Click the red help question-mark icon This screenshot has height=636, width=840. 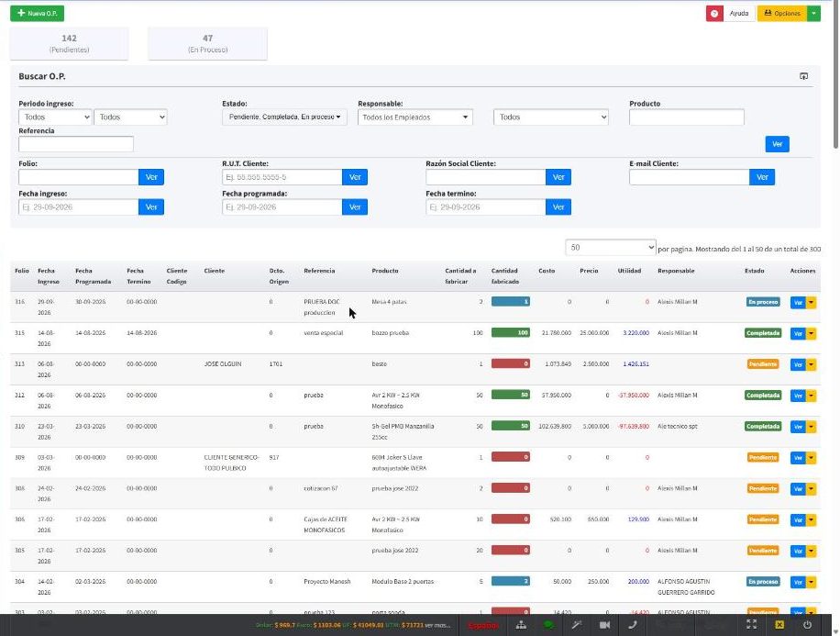pos(714,14)
